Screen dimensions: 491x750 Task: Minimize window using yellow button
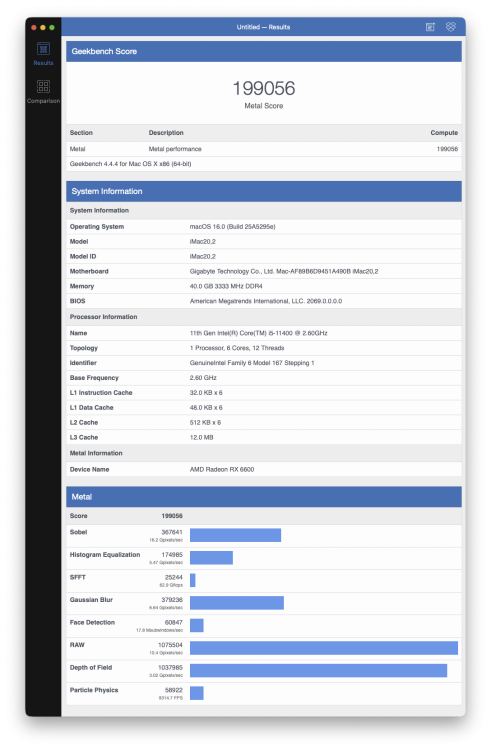pos(43,28)
